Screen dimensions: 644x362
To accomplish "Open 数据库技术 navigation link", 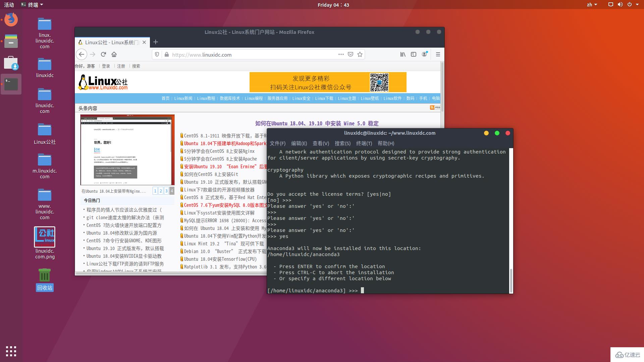I will [x=230, y=98].
